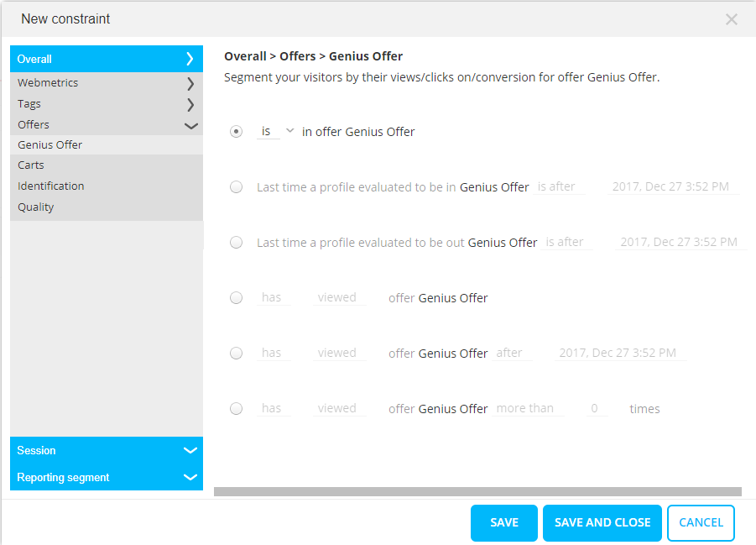Viewport: 756px width, 545px height.
Task: Click the horizontal scrollbar
Action: (x=477, y=491)
